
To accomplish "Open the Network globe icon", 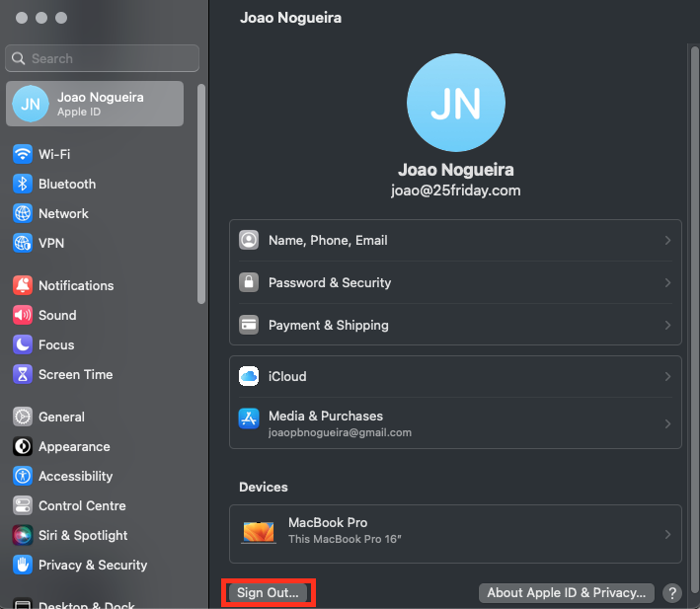I will tap(23, 213).
